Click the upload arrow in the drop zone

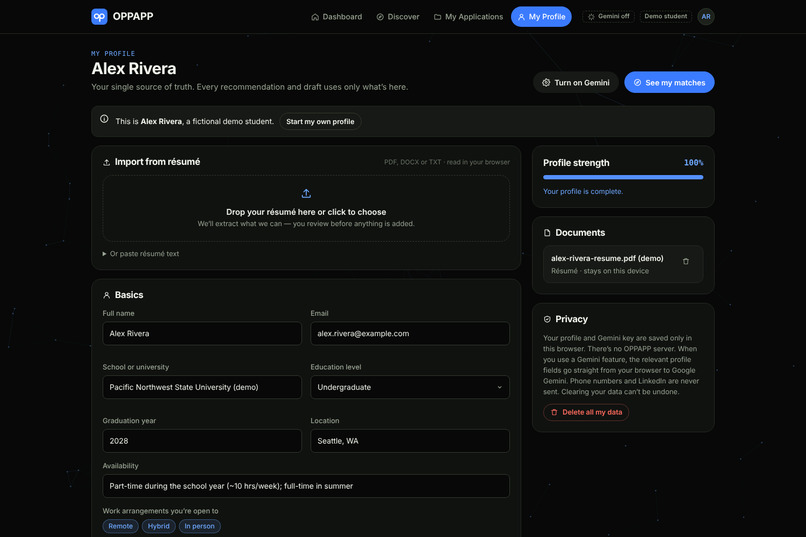point(306,194)
